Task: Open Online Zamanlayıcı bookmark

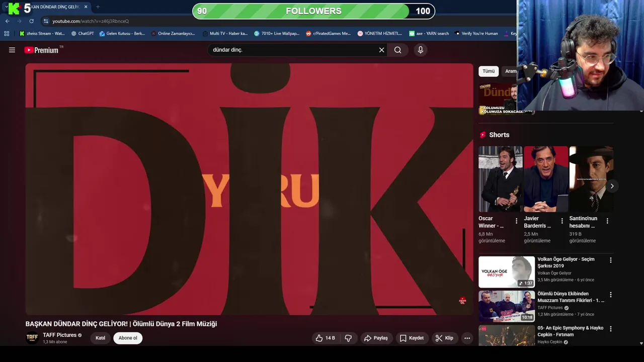Action: pos(173,34)
